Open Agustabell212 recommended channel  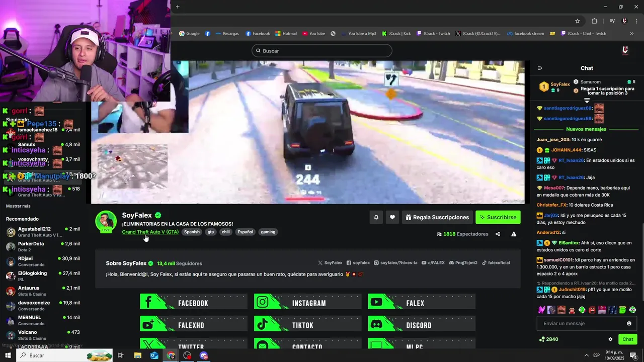tap(43, 232)
